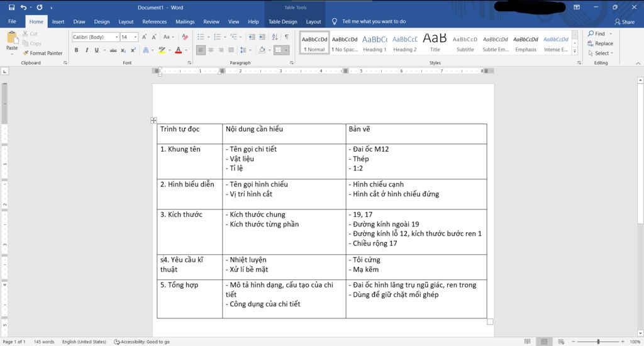
Task: Toggle italic formatting
Action: click(x=86, y=50)
